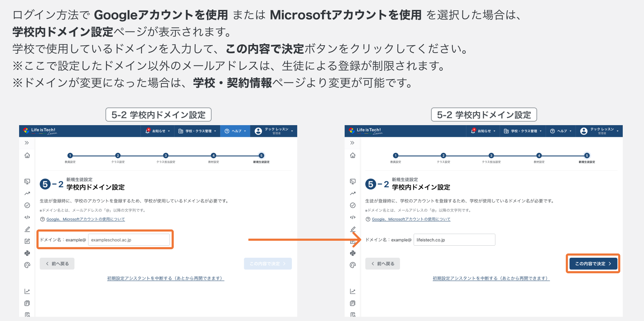Select step 3 クラス担当設定 in the stepper
This screenshot has height=321, width=644.
(x=165, y=155)
